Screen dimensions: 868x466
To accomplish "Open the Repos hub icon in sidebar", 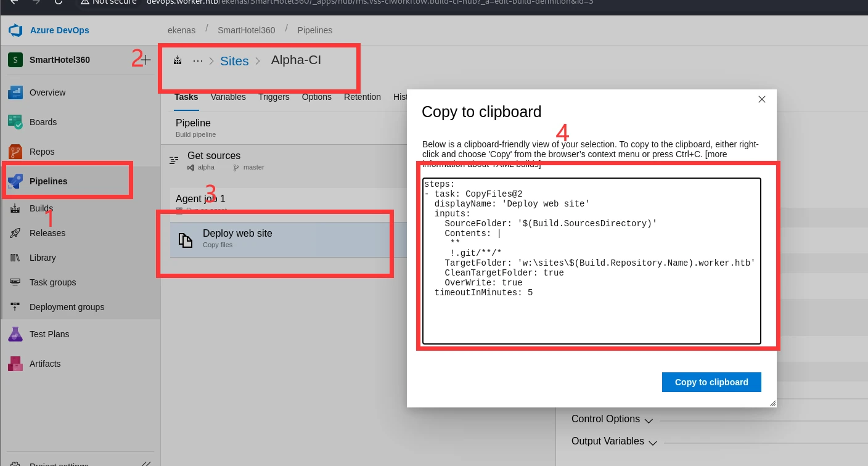I will (x=15, y=152).
